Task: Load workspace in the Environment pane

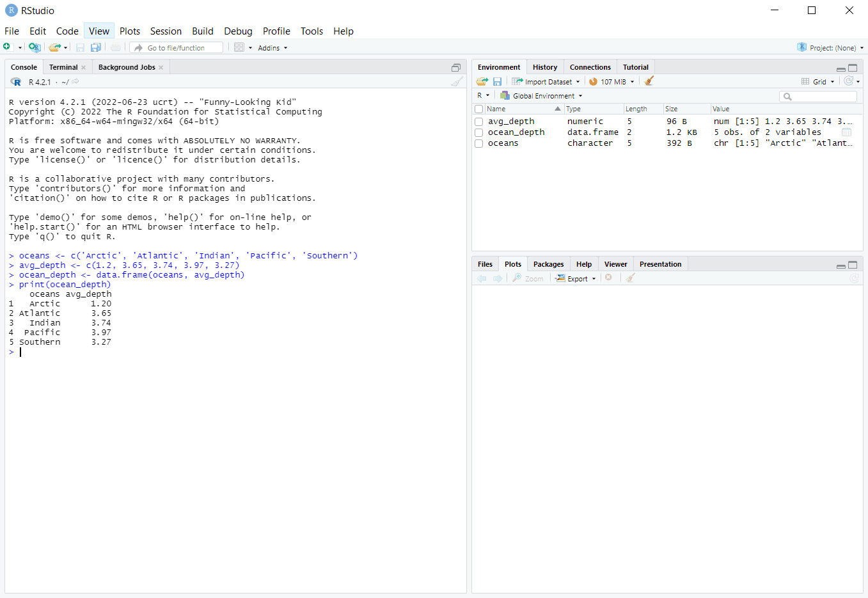Action: tap(482, 81)
